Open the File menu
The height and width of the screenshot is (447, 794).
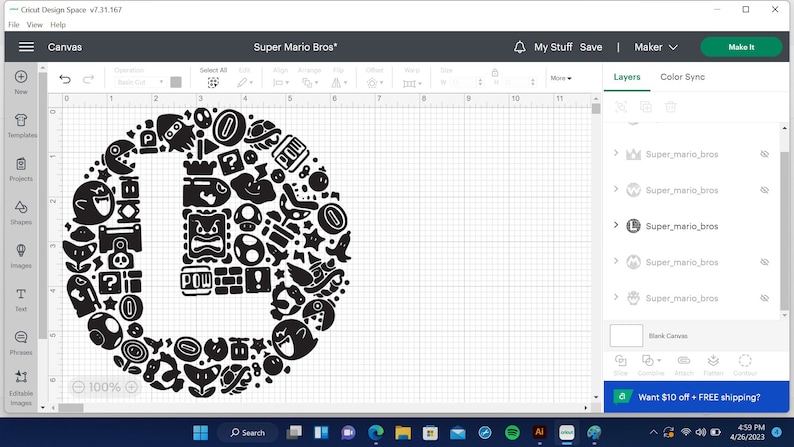click(x=14, y=24)
